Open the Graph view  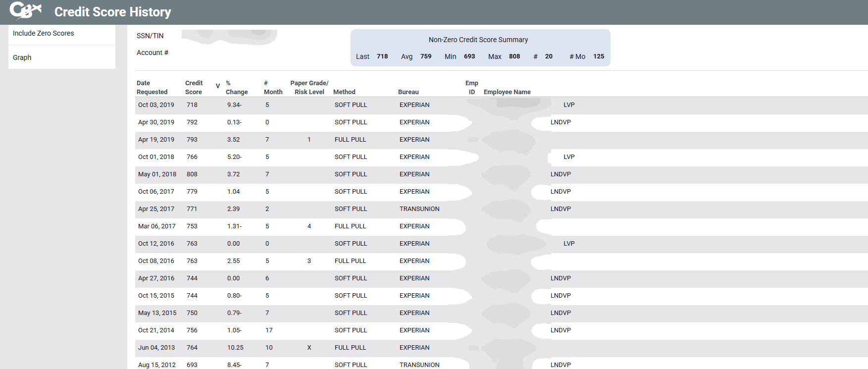tap(22, 57)
